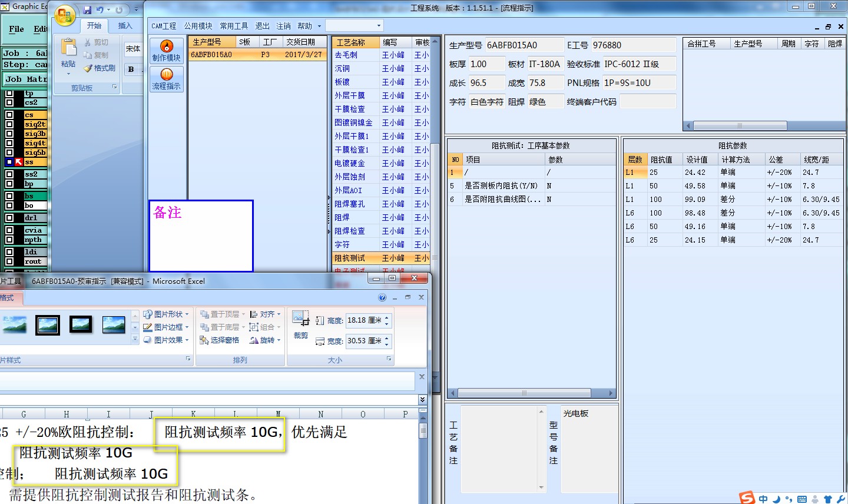Open the 公用模块 menu
This screenshot has width=848, height=504.
[x=198, y=26]
